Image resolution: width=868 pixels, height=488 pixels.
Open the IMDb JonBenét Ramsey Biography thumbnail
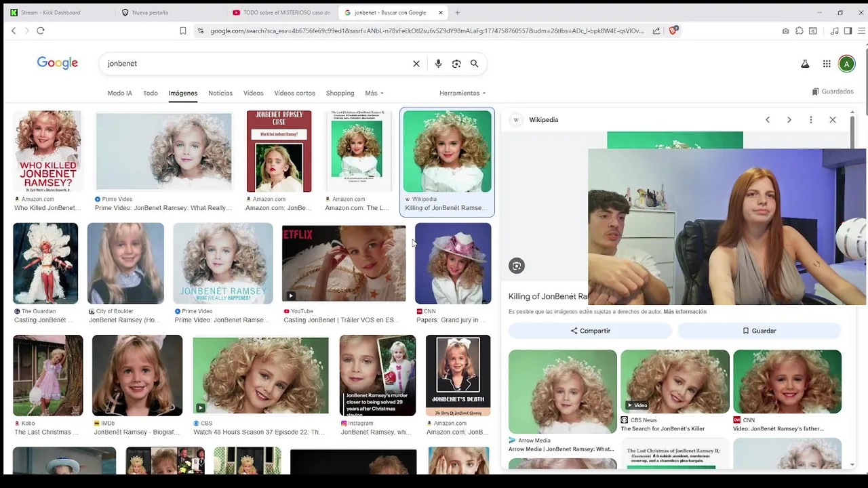[137, 375]
